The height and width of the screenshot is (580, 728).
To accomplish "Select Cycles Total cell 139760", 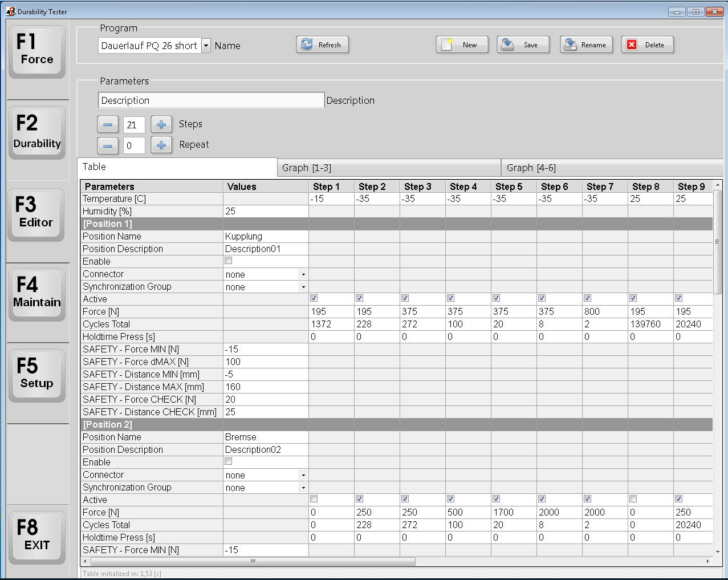I will pyautogui.click(x=650, y=324).
